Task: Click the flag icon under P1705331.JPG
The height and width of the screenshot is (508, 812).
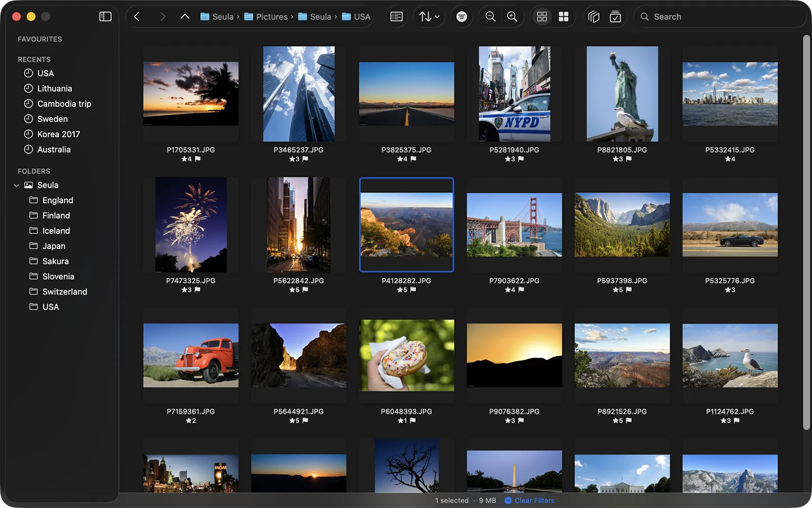Action: [x=198, y=159]
